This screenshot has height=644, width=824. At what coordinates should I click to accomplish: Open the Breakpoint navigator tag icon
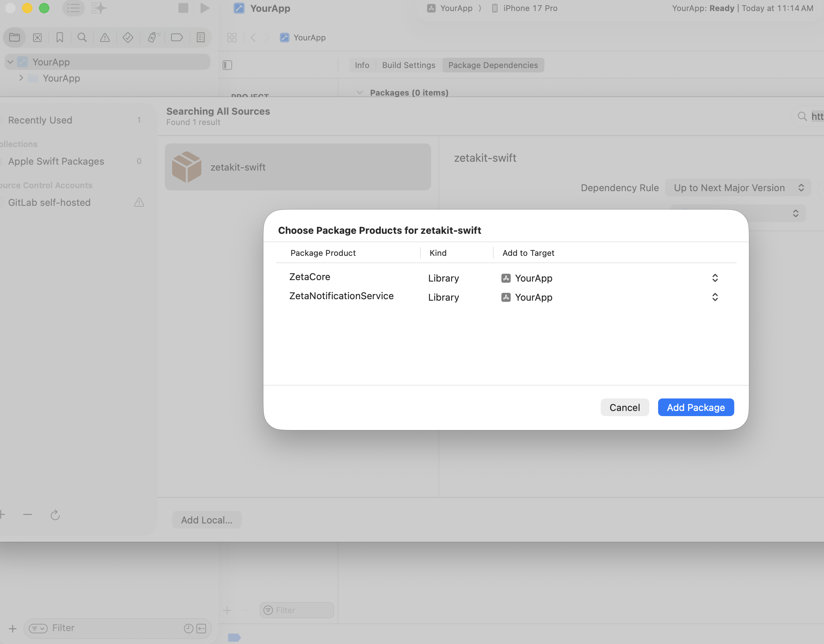(x=177, y=37)
